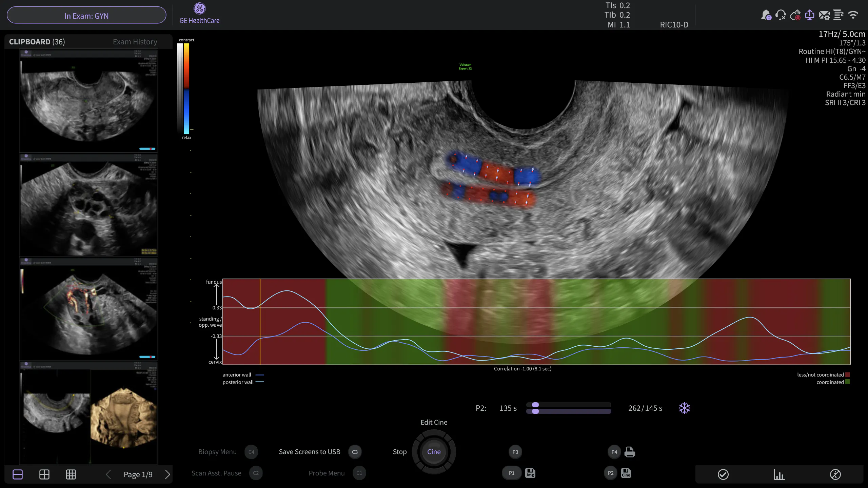Click the checkmark icon in bottom bar
Screen dimensions: 868x488
[723, 474]
